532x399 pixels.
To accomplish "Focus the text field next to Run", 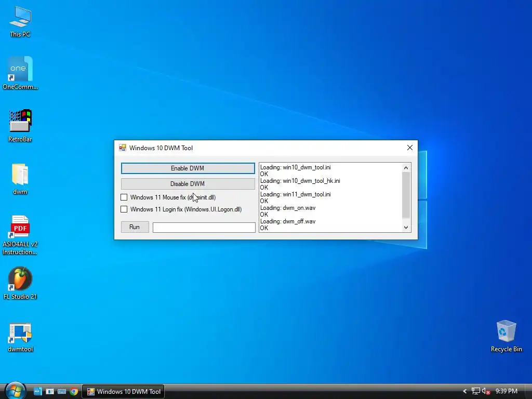I will pos(204,228).
